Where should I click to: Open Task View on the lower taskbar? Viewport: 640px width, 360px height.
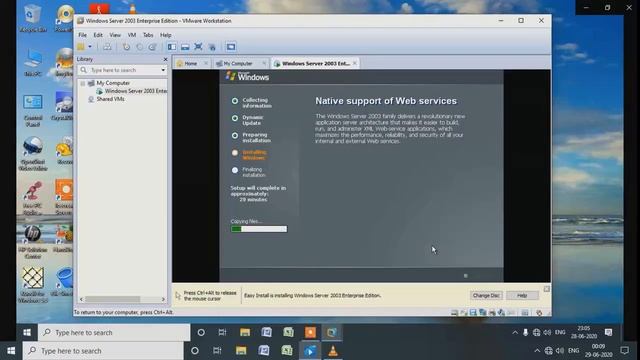(x=217, y=351)
